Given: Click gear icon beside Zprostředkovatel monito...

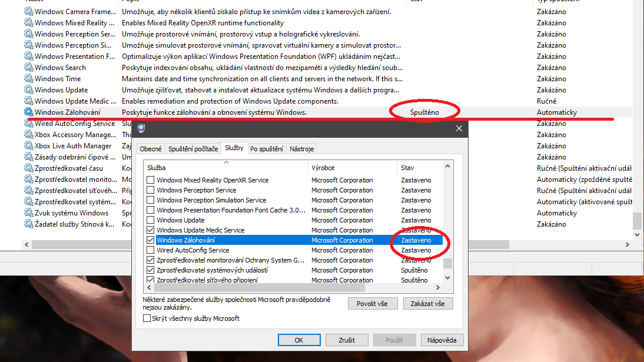Looking at the screenshot, I should (28, 179).
